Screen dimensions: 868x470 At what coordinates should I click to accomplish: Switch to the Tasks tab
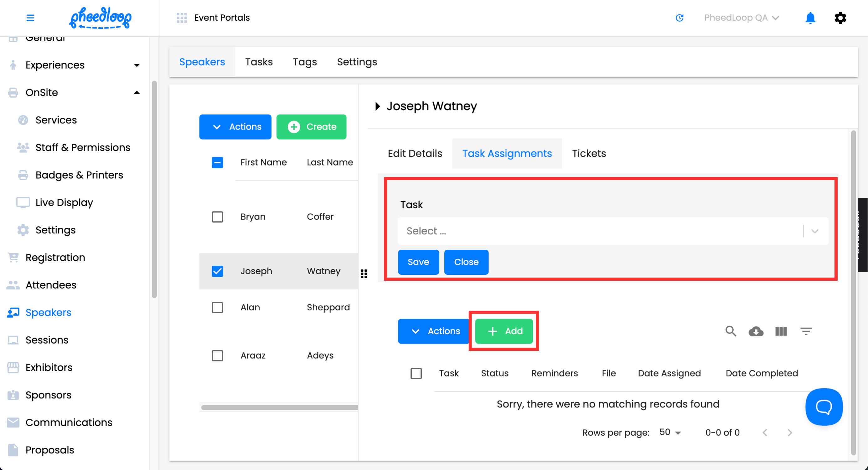pyautogui.click(x=259, y=62)
